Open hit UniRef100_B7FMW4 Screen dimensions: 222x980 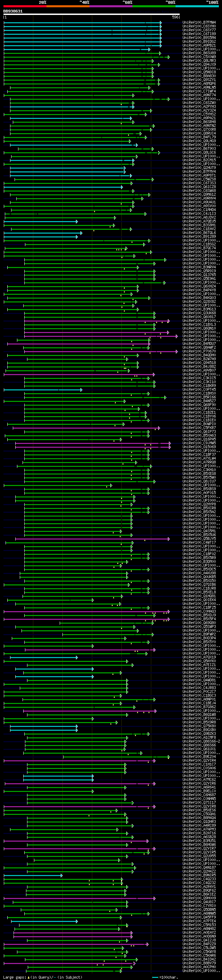[199, 23]
